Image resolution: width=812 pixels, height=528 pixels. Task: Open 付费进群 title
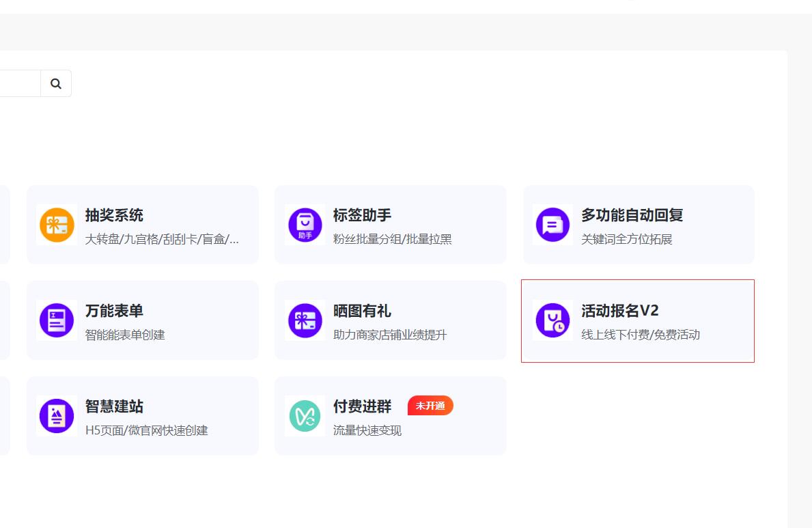pos(362,406)
